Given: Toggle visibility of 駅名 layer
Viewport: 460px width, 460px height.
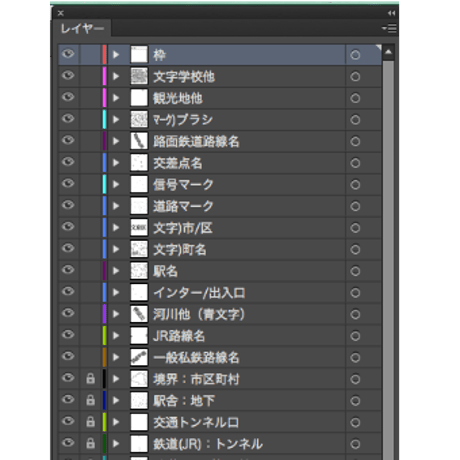Looking at the screenshot, I should [68, 270].
